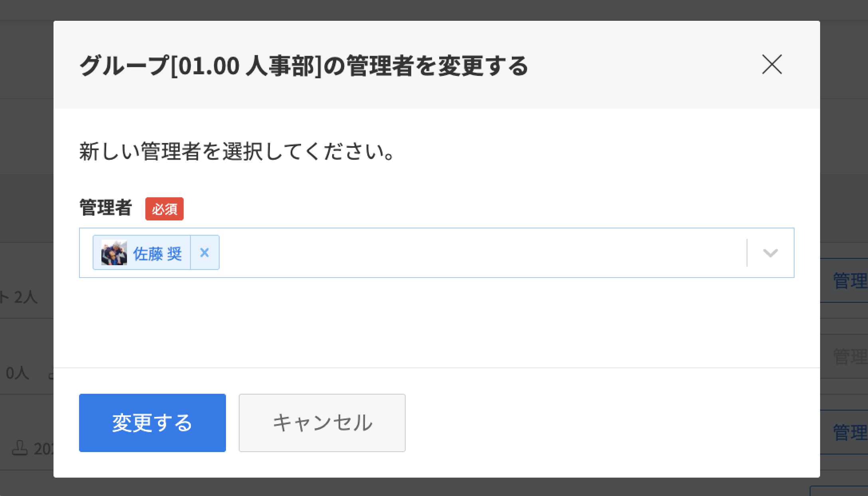Click the vertical separator beside the dropdown chevron
Viewport: 868px width, 496px height.
click(x=747, y=253)
